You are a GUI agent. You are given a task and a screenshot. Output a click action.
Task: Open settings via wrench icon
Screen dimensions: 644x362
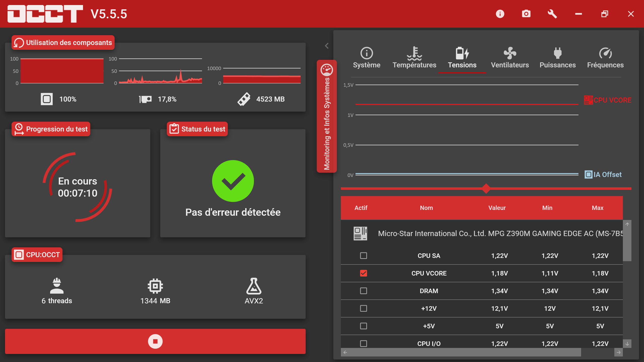[x=552, y=14]
